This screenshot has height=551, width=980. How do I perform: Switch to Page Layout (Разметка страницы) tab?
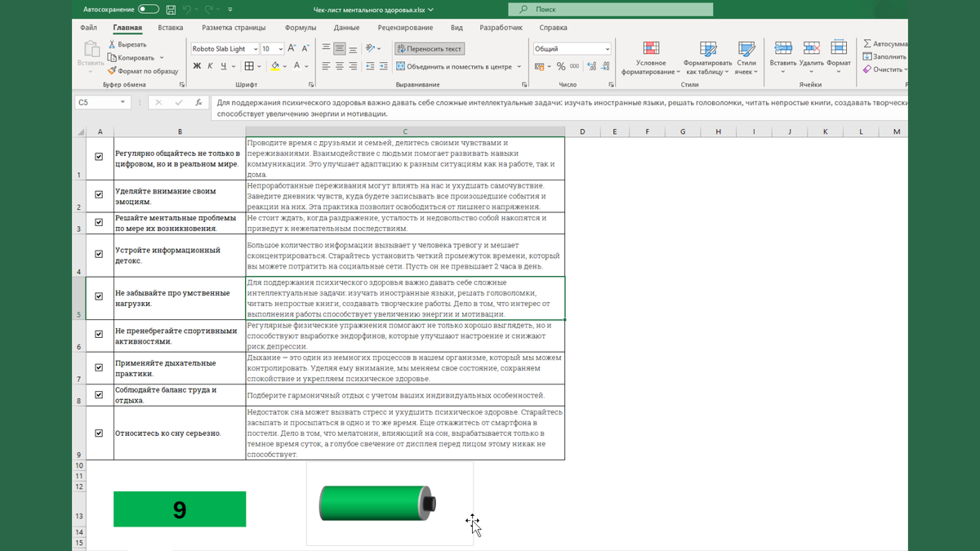tap(234, 27)
